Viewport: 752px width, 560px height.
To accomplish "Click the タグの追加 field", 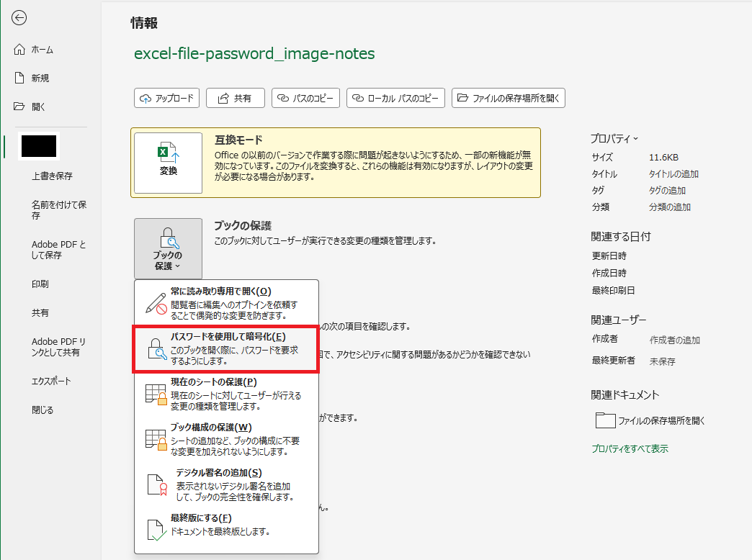I will click(667, 190).
